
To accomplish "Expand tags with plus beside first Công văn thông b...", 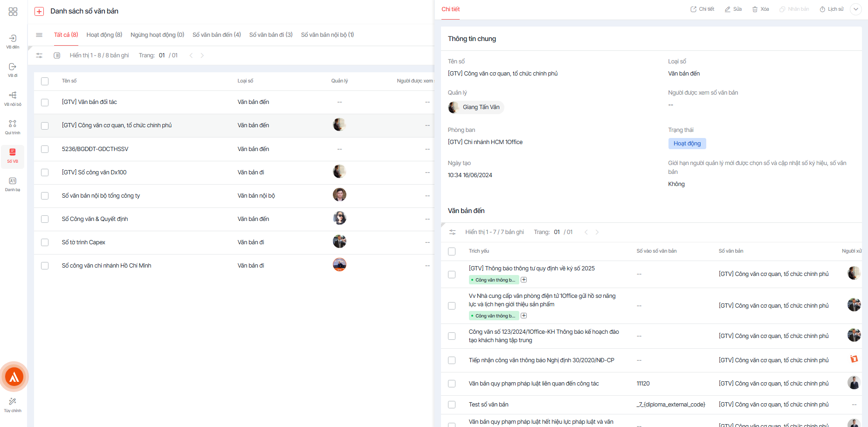I will click(524, 280).
